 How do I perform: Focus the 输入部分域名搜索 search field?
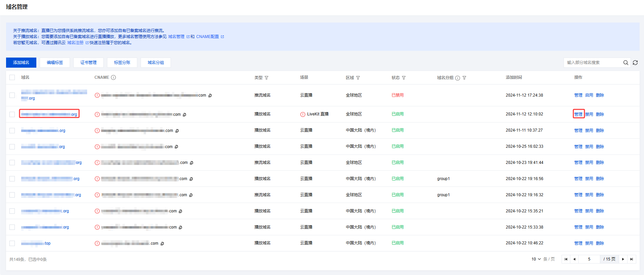(593, 63)
